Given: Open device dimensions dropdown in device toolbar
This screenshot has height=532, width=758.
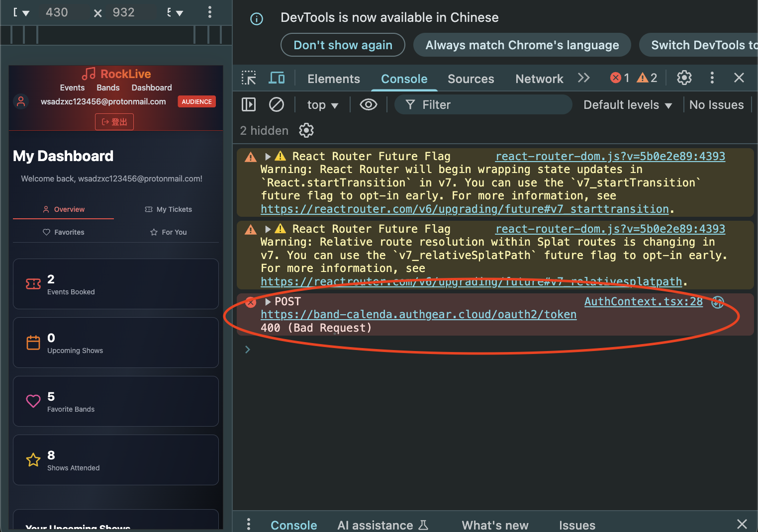Looking at the screenshot, I should pos(21,12).
